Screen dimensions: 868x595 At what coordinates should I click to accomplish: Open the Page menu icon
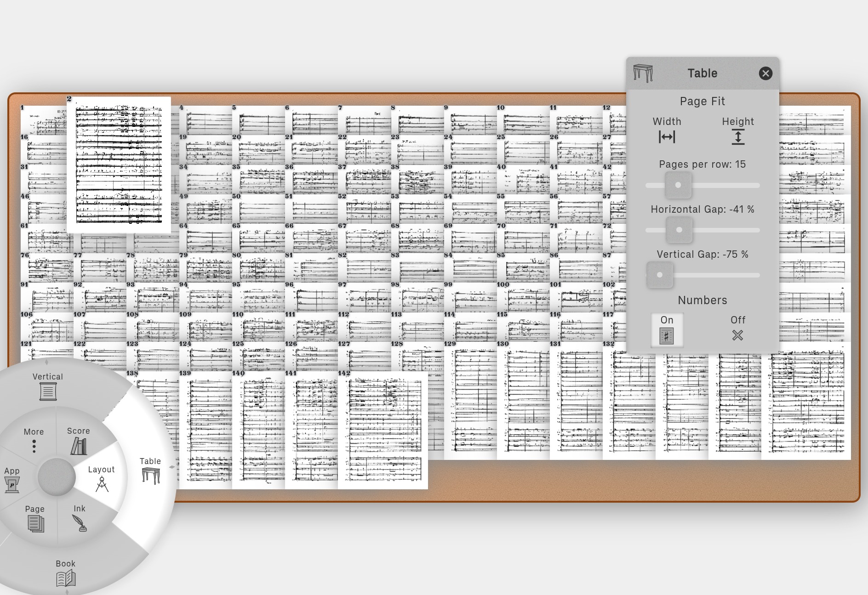(35, 523)
